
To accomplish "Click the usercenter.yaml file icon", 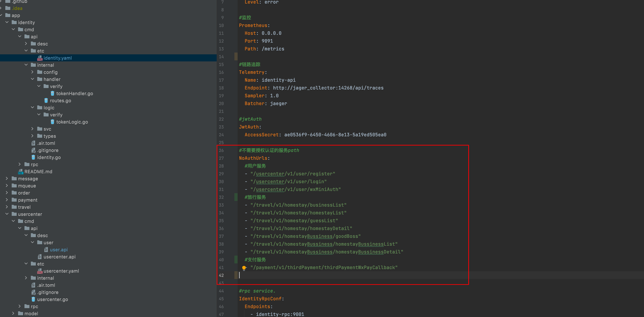I will [40, 271].
